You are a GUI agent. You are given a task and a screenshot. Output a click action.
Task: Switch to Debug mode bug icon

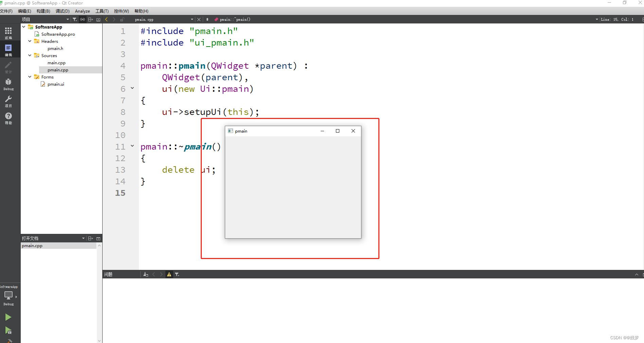(8, 84)
